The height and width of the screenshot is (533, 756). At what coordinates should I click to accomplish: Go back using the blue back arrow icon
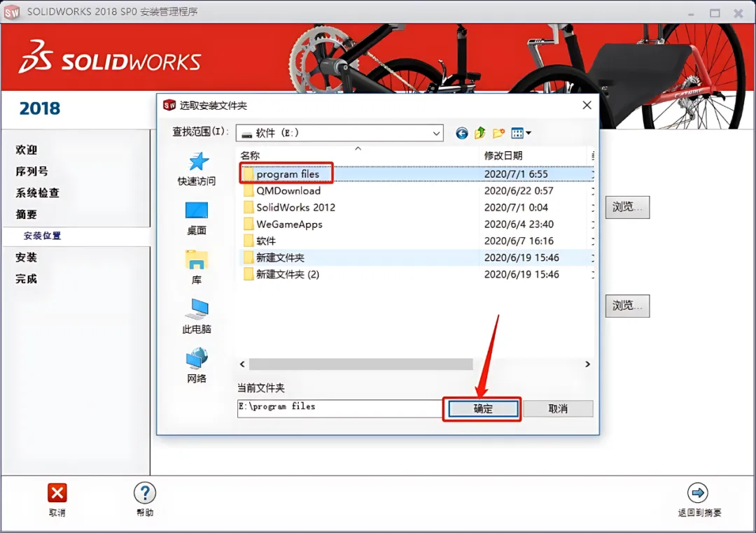point(461,133)
